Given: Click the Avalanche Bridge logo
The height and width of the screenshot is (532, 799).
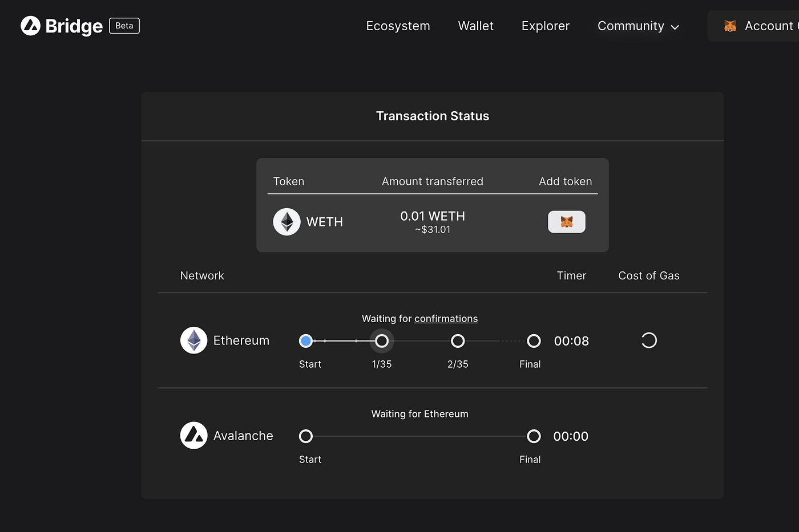Looking at the screenshot, I should (62, 26).
